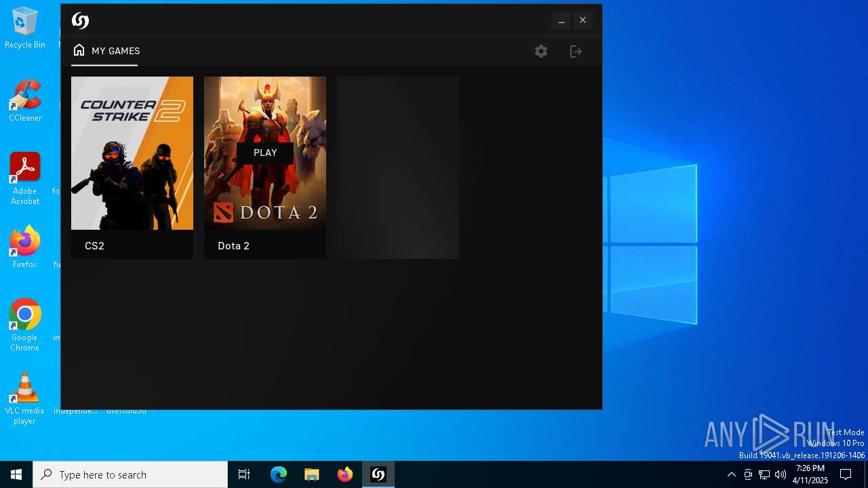The width and height of the screenshot is (868, 488).
Task: Open Firefox from taskbar
Action: click(345, 474)
